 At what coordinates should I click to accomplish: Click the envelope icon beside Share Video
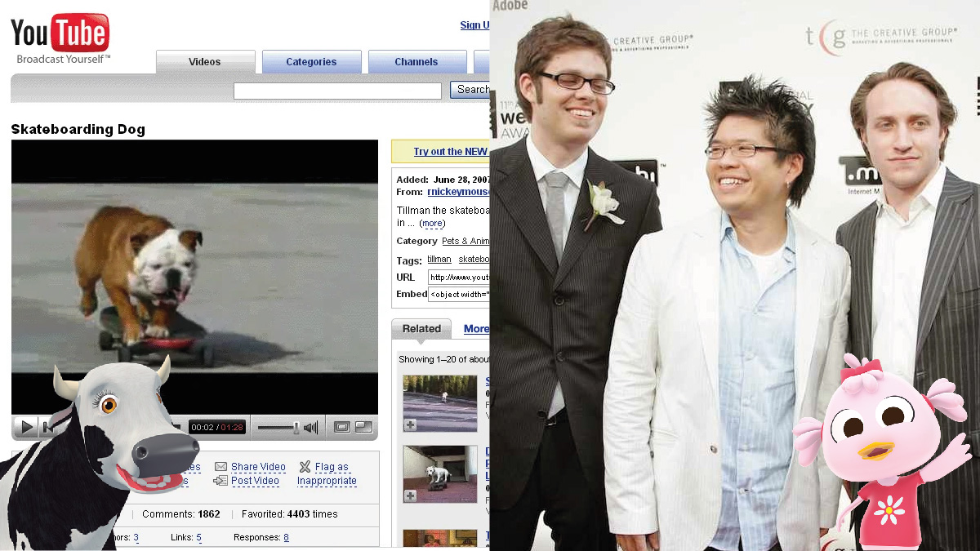click(220, 467)
